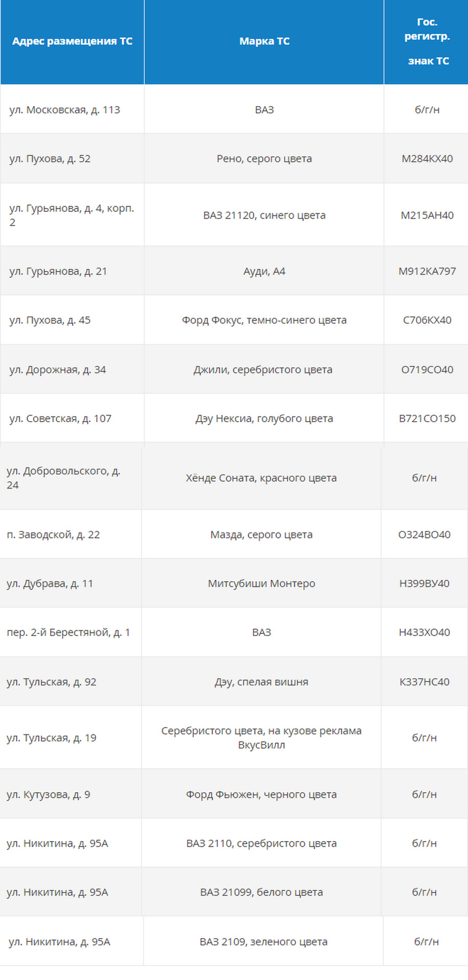
Task: Click plate number О324ВО40
Action: 425,535
